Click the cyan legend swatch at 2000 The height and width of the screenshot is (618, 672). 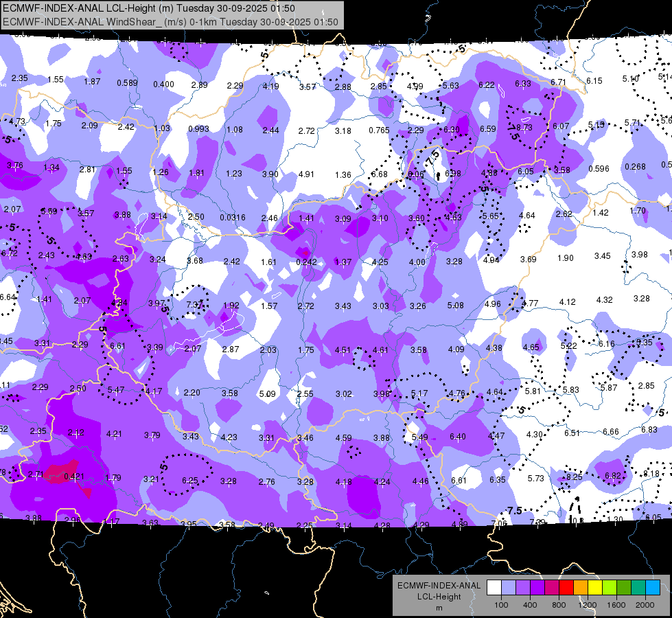pyautogui.click(x=653, y=588)
